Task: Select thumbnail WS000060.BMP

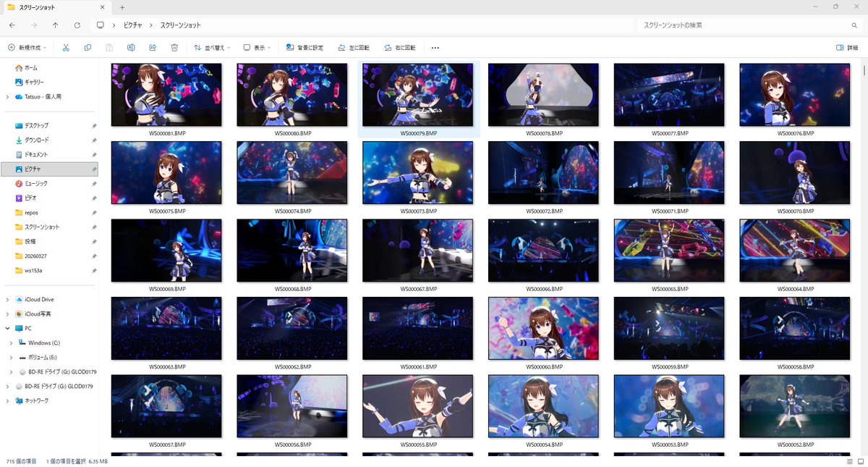Action: 544,328
